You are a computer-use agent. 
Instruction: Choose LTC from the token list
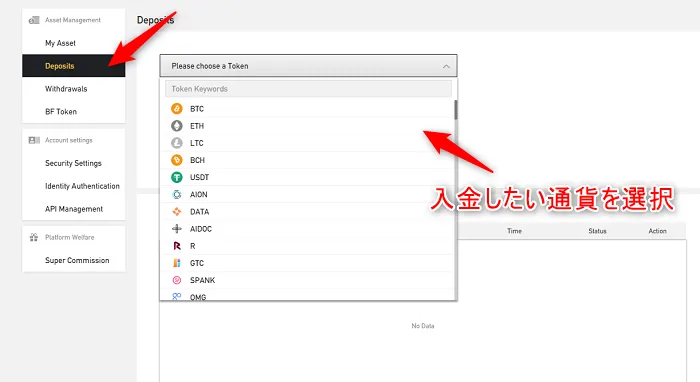(x=308, y=143)
